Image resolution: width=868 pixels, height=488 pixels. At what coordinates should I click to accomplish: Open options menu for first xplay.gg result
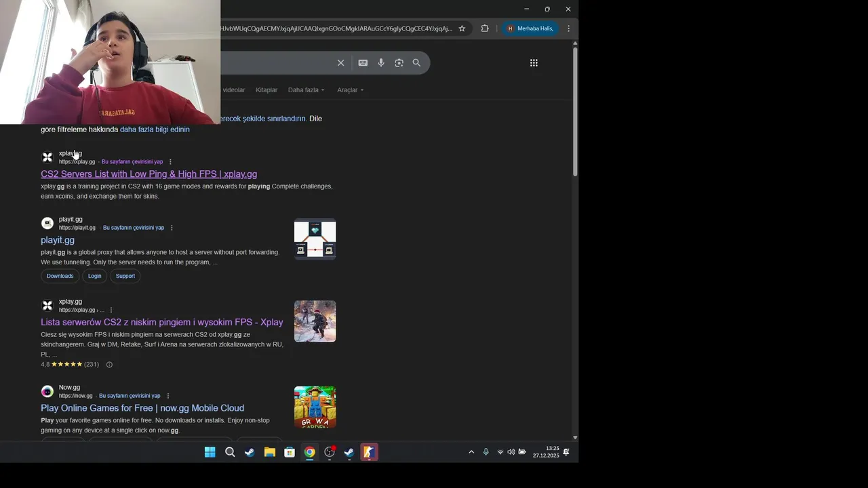click(170, 162)
